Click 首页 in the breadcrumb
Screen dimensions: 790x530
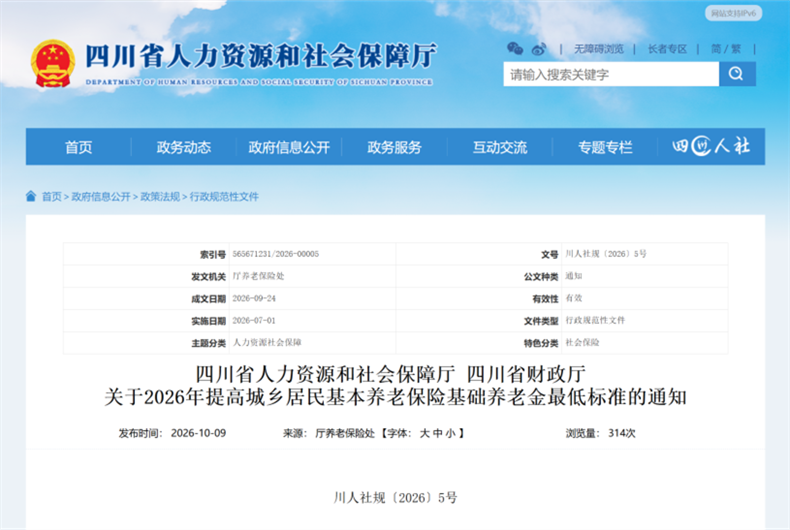tap(51, 196)
